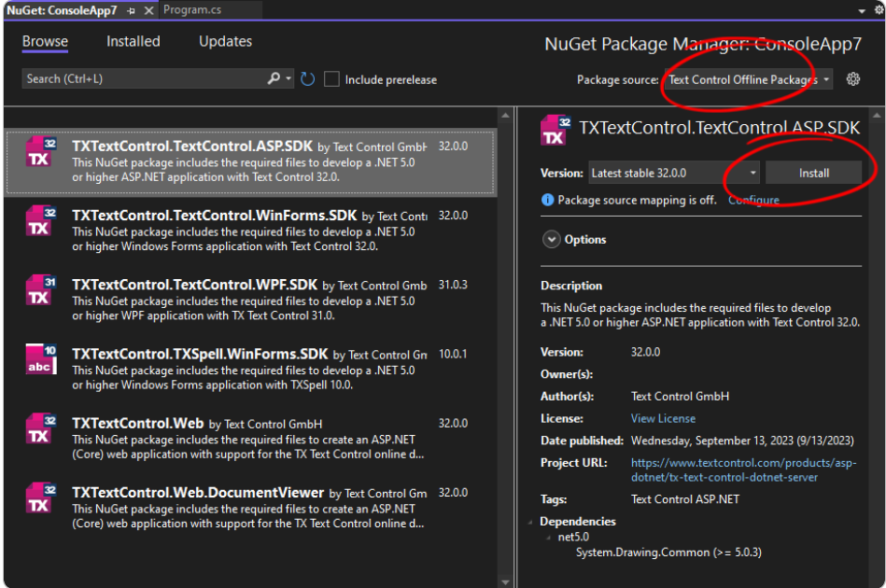Click the TXTextControl.Web.DocumentViewer package icon

(x=41, y=498)
